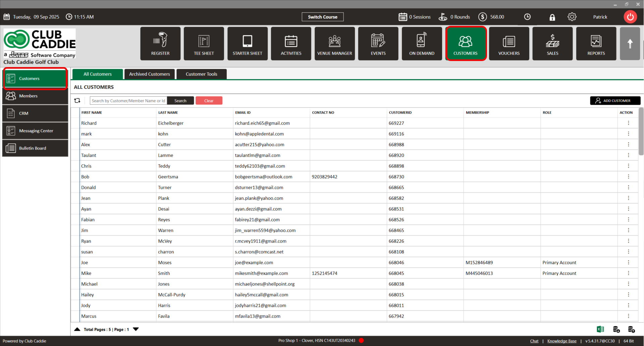
Task: Click the previous page up triangle
Action: tap(77, 329)
